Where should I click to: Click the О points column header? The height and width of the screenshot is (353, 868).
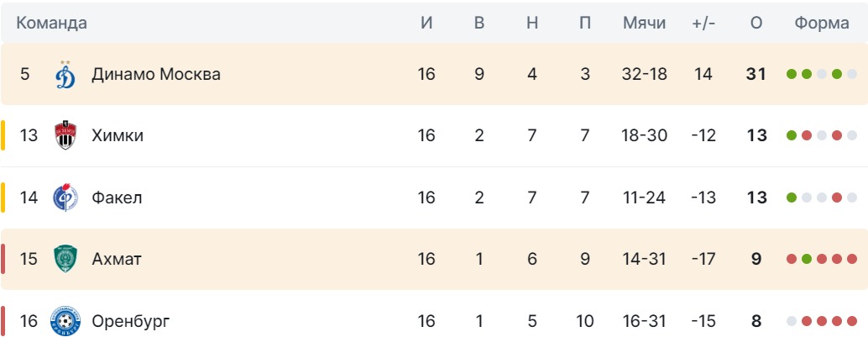pyautogui.click(x=756, y=24)
